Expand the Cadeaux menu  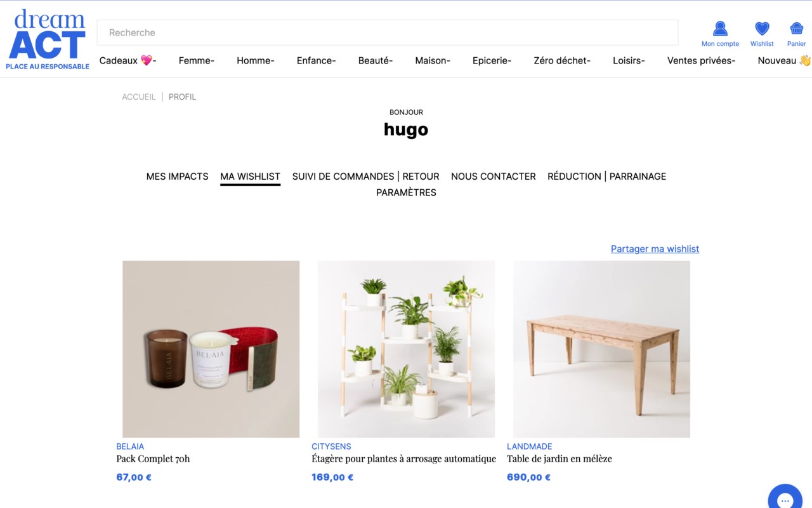128,61
